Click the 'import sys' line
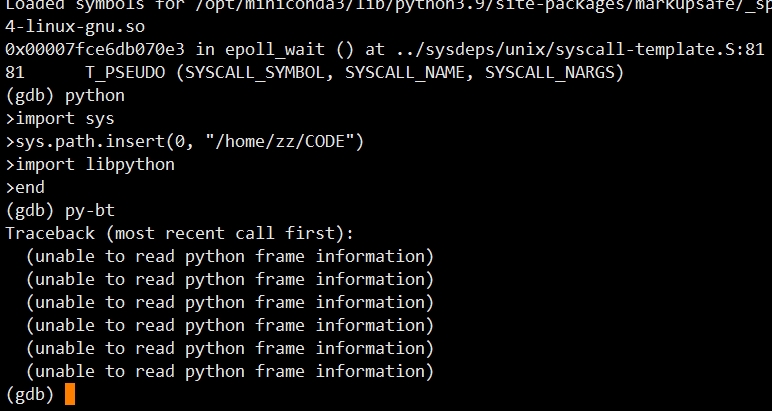Screen dimensions: 772x411 [60, 119]
